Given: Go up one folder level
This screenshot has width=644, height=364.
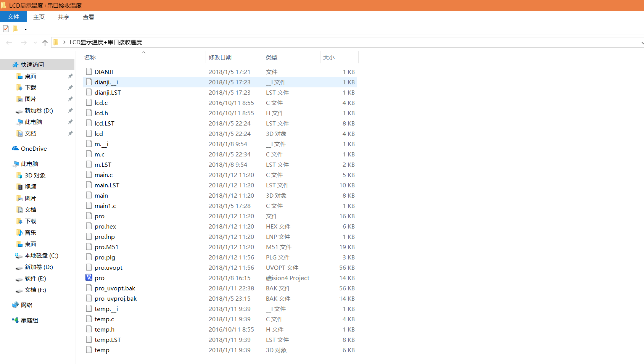Looking at the screenshot, I should pyautogui.click(x=45, y=43).
